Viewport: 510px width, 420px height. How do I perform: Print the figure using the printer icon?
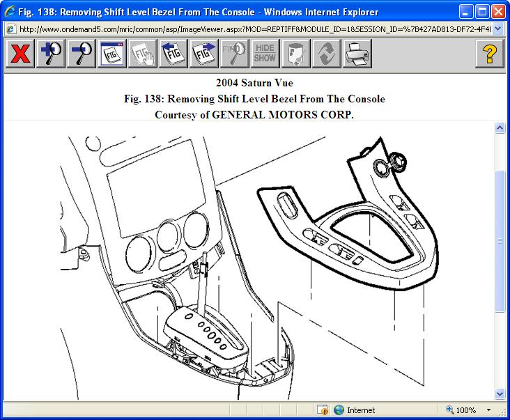point(357,54)
